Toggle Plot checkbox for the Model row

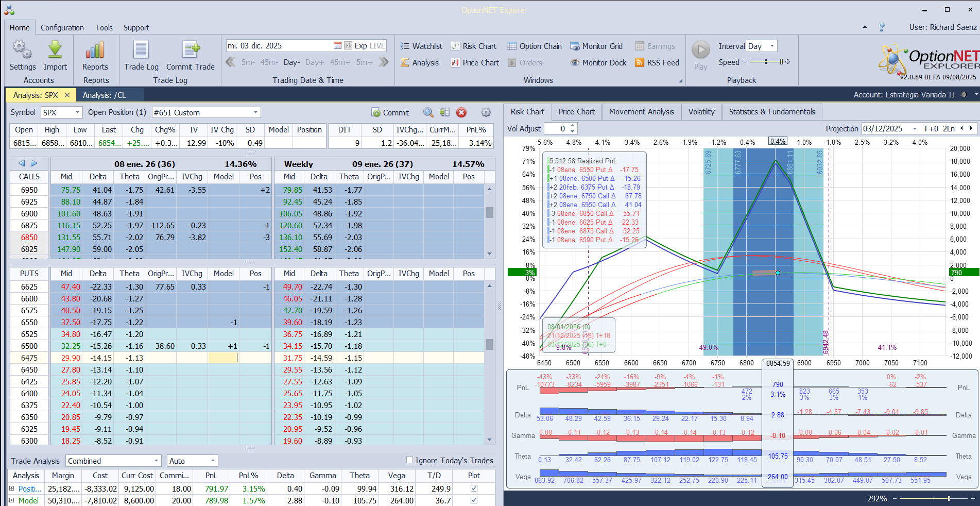[x=474, y=500]
